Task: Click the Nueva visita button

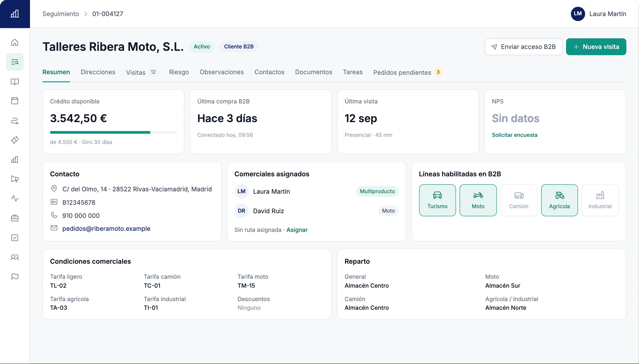Action: (x=596, y=47)
